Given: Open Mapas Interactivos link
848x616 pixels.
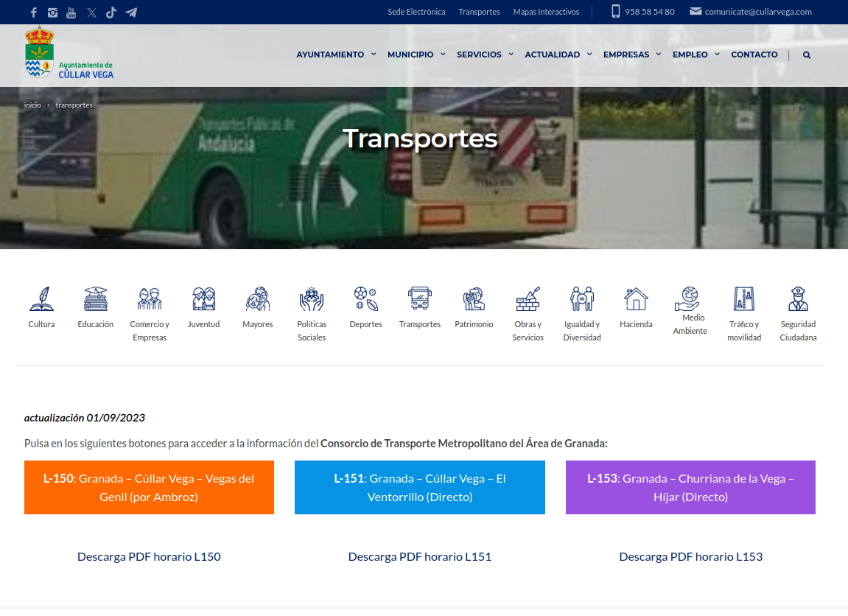Looking at the screenshot, I should (546, 12).
